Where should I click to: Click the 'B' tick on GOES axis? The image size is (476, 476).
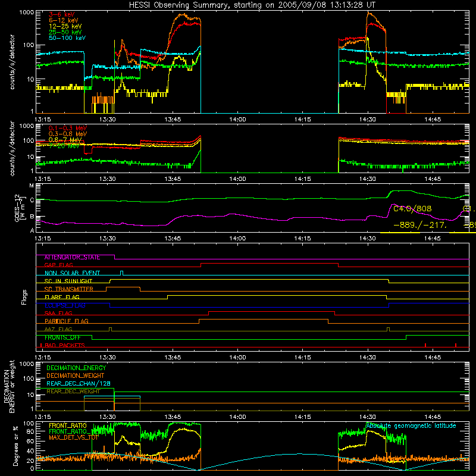[32, 217]
